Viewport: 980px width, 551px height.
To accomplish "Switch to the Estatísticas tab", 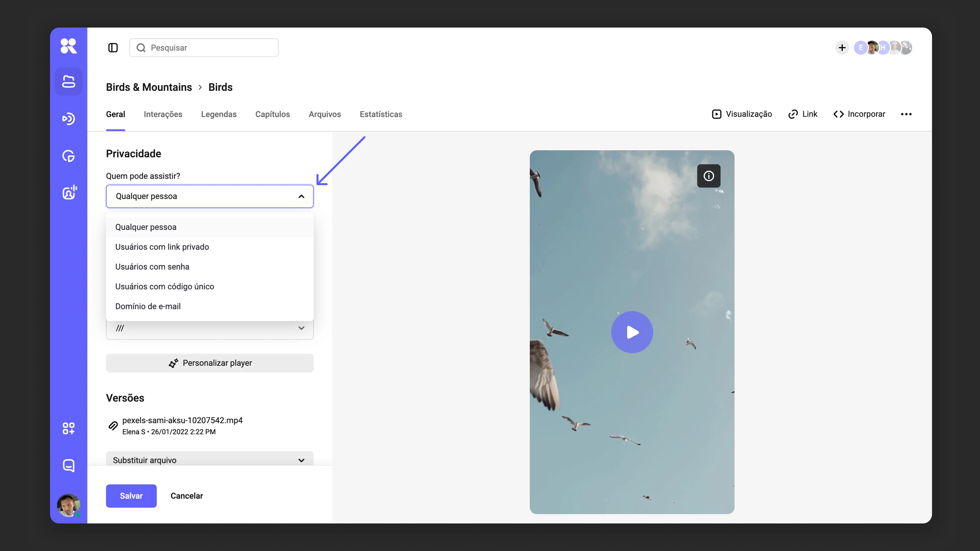I will (381, 114).
